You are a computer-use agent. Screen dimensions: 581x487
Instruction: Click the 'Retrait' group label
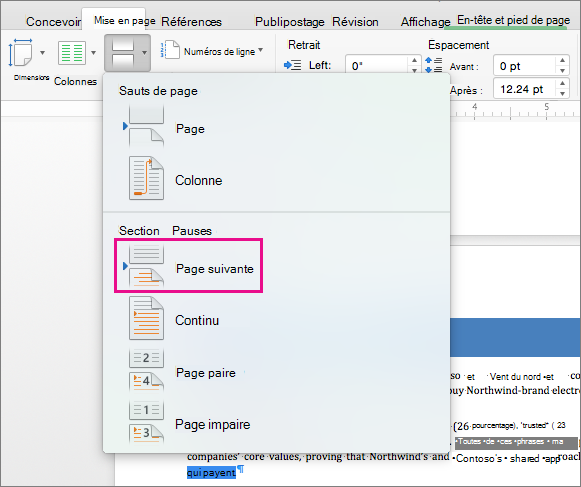304,45
